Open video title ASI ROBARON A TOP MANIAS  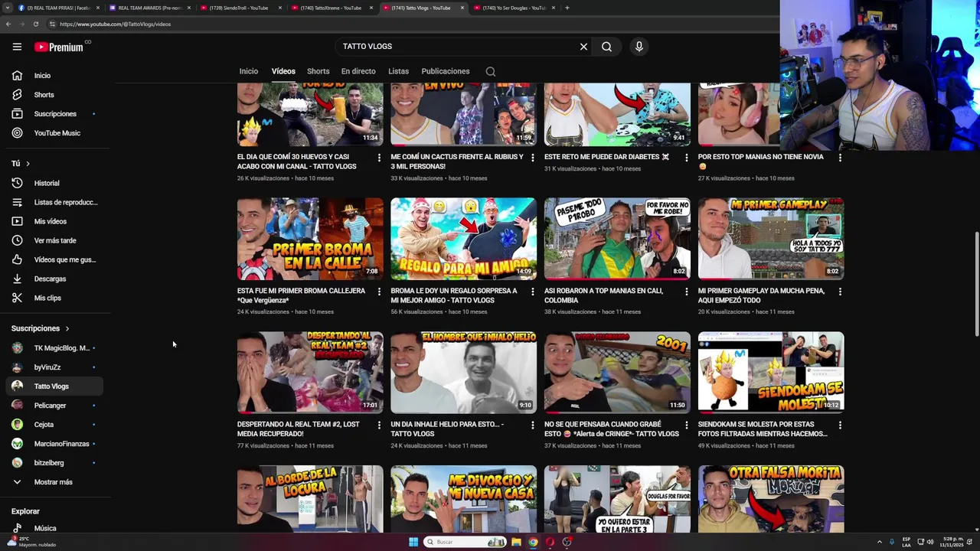604,295
